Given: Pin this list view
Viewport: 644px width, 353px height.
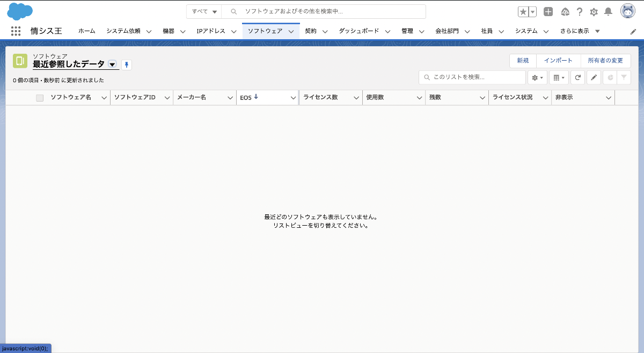Looking at the screenshot, I should pos(127,64).
